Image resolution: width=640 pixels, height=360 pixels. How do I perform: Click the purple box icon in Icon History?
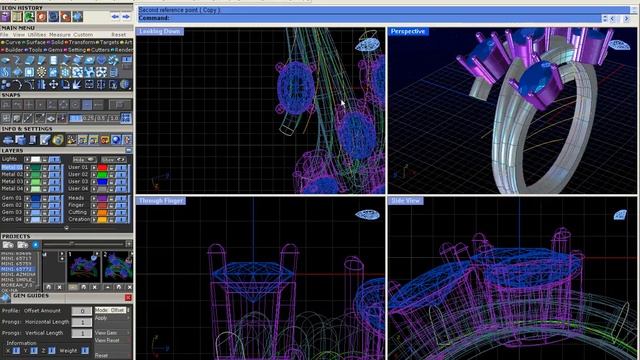(x=5, y=17)
